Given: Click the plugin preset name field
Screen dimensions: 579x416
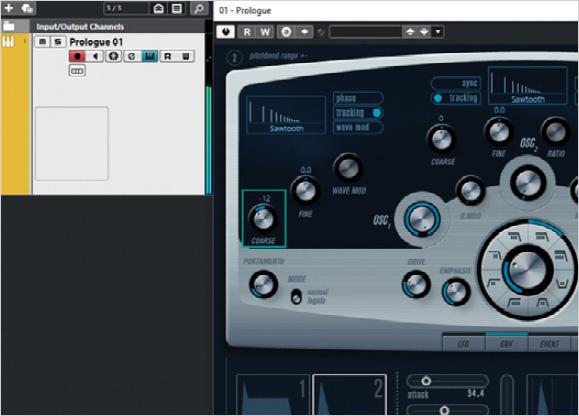Looking at the screenshot, I should click(x=365, y=32).
